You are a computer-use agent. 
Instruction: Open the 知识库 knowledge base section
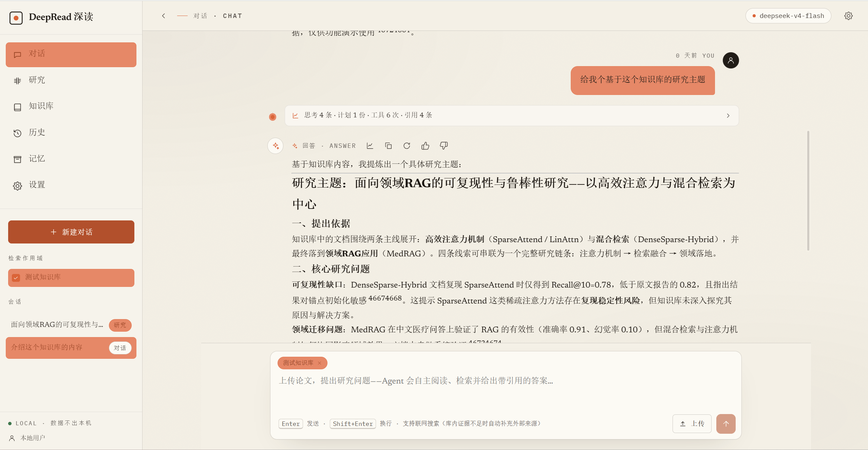(x=71, y=106)
